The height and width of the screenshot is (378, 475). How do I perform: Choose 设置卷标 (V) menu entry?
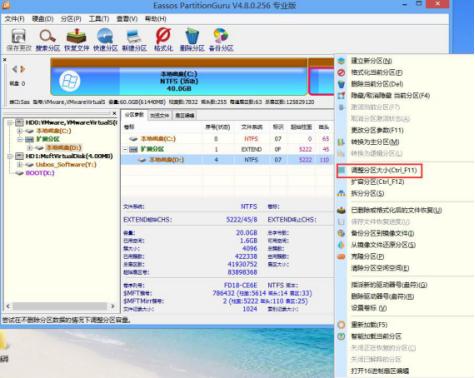[369, 308]
